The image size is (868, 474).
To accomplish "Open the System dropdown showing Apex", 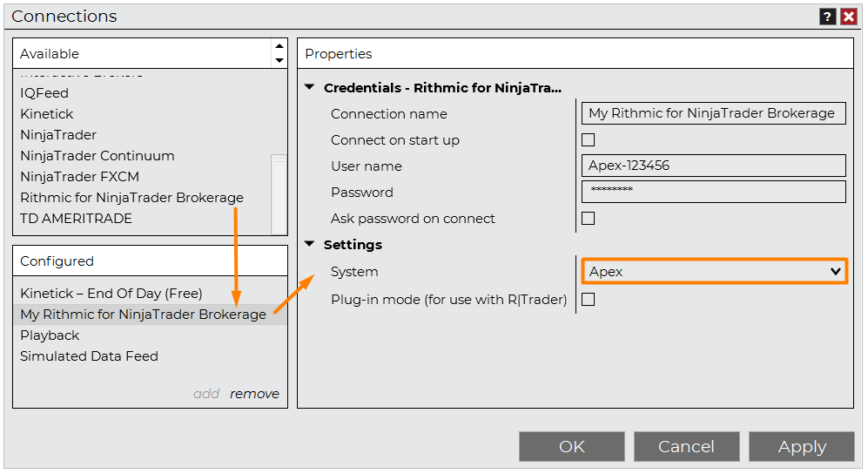I will coord(714,271).
